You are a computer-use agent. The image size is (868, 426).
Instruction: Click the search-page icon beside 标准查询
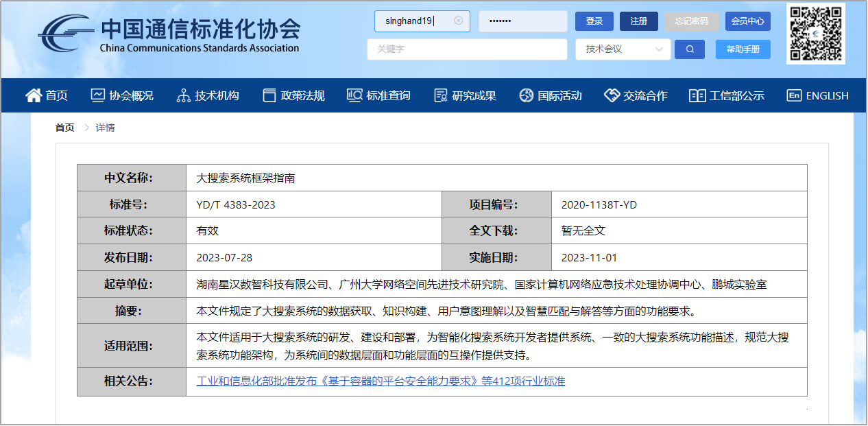(354, 95)
